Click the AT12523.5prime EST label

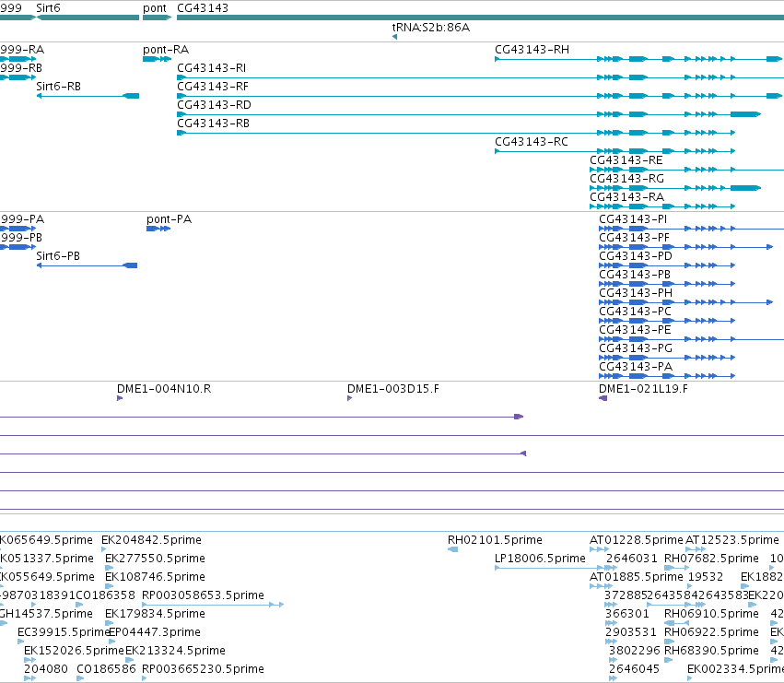732,540
